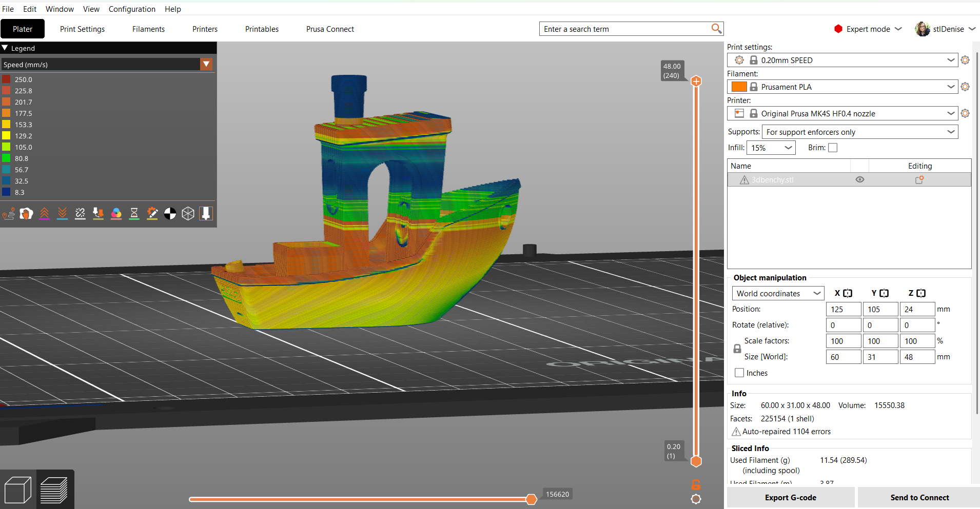980x509 pixels.
Task: Click the stlDenise user avatar
Action: (923, 29)
